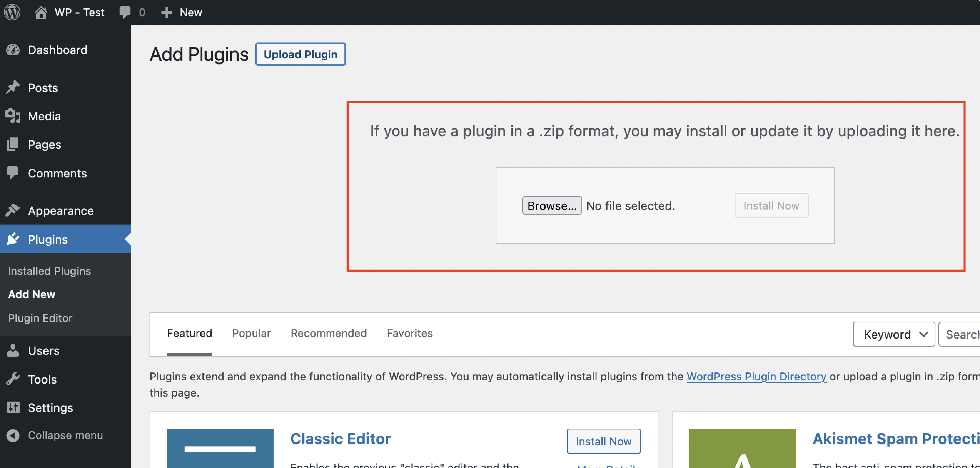Click Install Now for Classic Editor
Viewport: 980px width, 468px height.
[603, 441]
